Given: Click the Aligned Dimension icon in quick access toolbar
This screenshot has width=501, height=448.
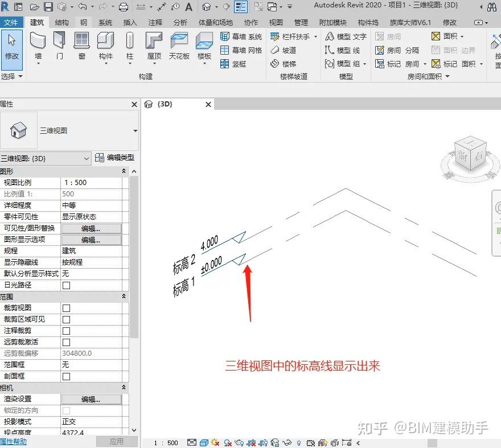Looking at the screenshot, I should coord(162,6).
